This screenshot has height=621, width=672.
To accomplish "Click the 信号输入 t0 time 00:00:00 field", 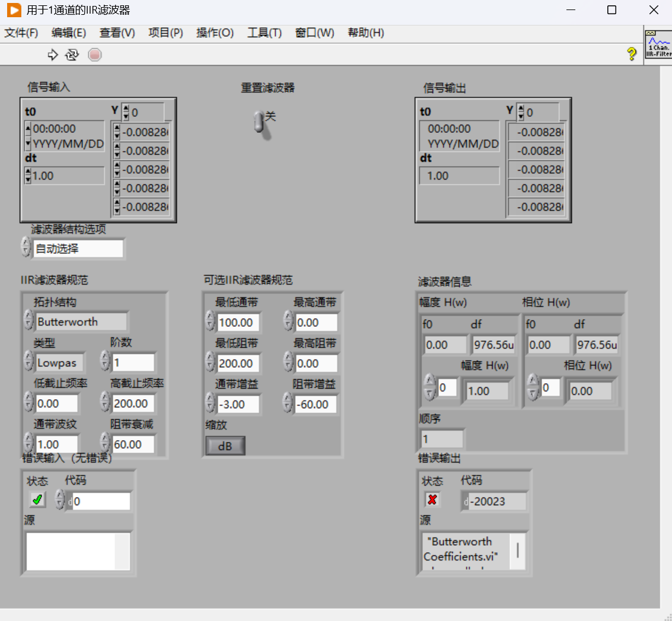I will click(x=68, y=129).
